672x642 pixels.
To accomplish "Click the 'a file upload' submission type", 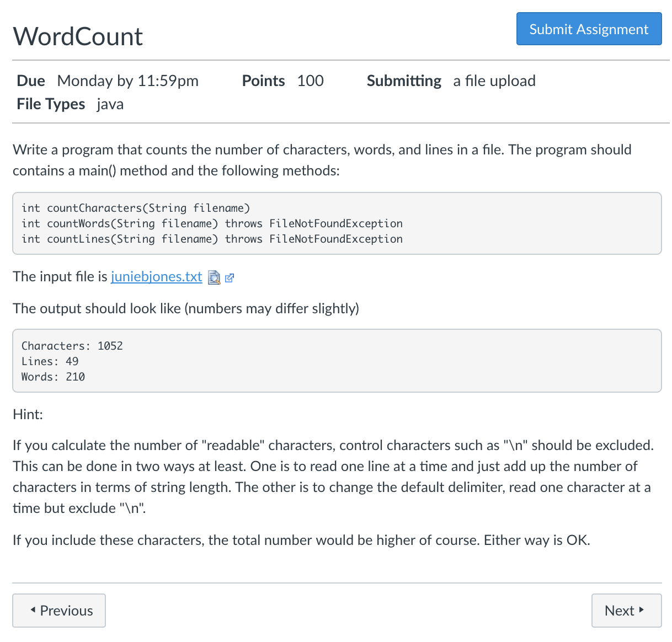I will click(494, 81).
